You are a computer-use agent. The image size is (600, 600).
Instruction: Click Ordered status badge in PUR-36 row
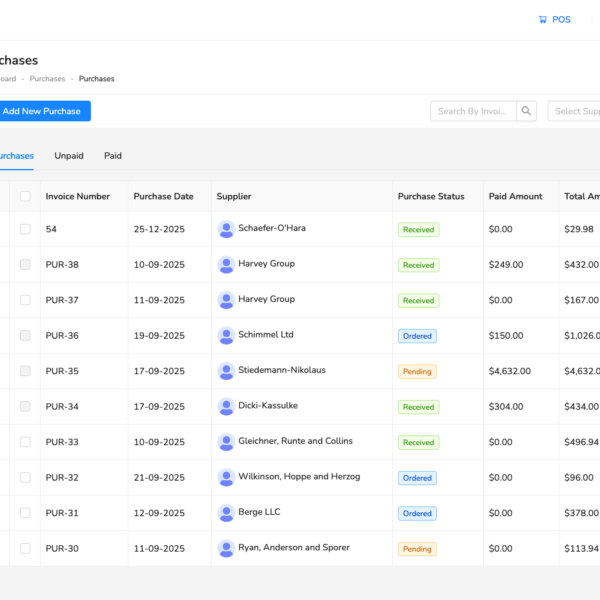(417, 336)
